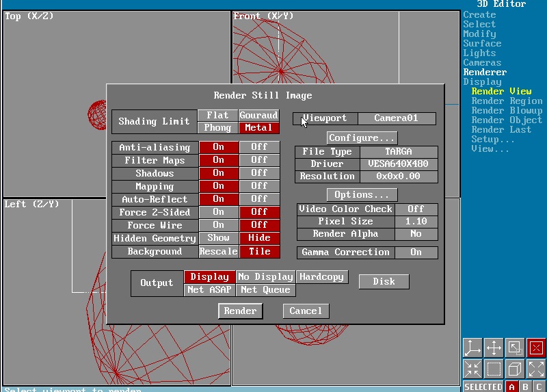The width and height of the screenshot is (547, 392).
Task: Click the 0x0x0.00 resolution value
Action: (399, 177)
